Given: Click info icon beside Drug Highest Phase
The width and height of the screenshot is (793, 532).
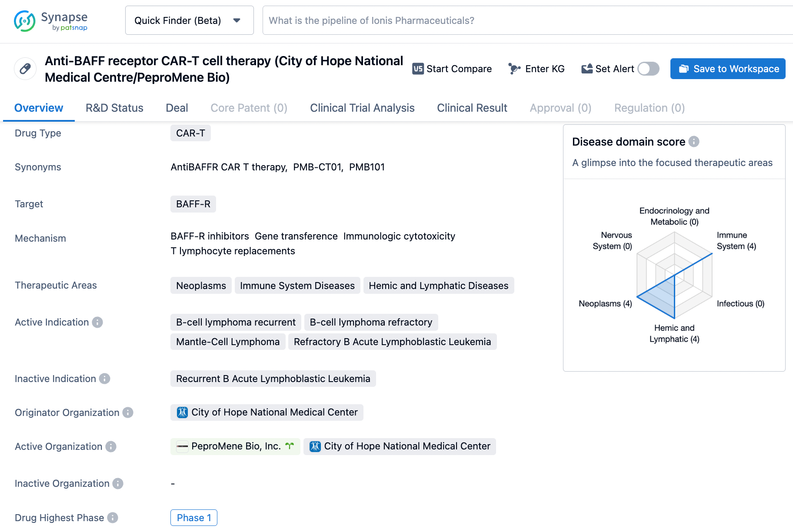Looking at the screenshot, I should [113, 518].
